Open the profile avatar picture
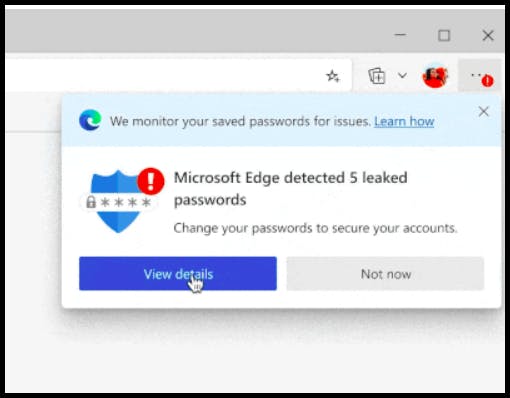The width and height of the screenshot is (510, 398). [x=435, y=76]
